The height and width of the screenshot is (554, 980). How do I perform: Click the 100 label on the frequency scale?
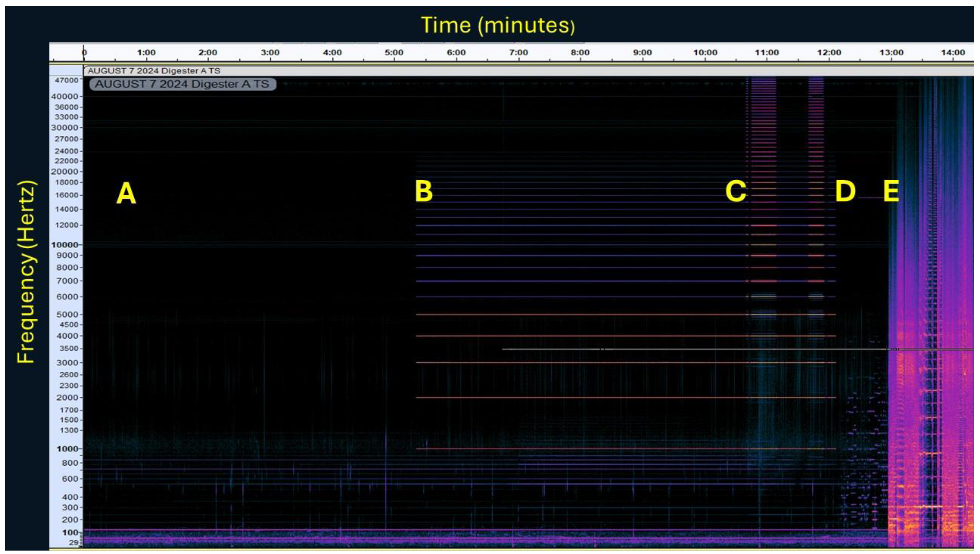click(70, 533)
